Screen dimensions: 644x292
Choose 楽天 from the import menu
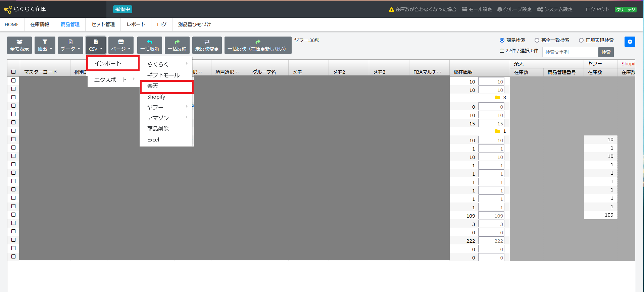click(x=166, y=86)
